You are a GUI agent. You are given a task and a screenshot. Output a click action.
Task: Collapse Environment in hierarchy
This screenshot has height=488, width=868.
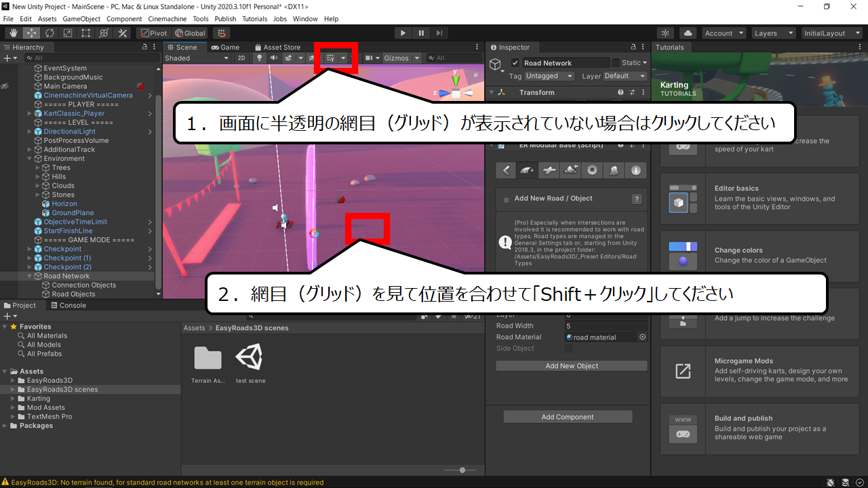pyautogui.click(x=29, y=159)
